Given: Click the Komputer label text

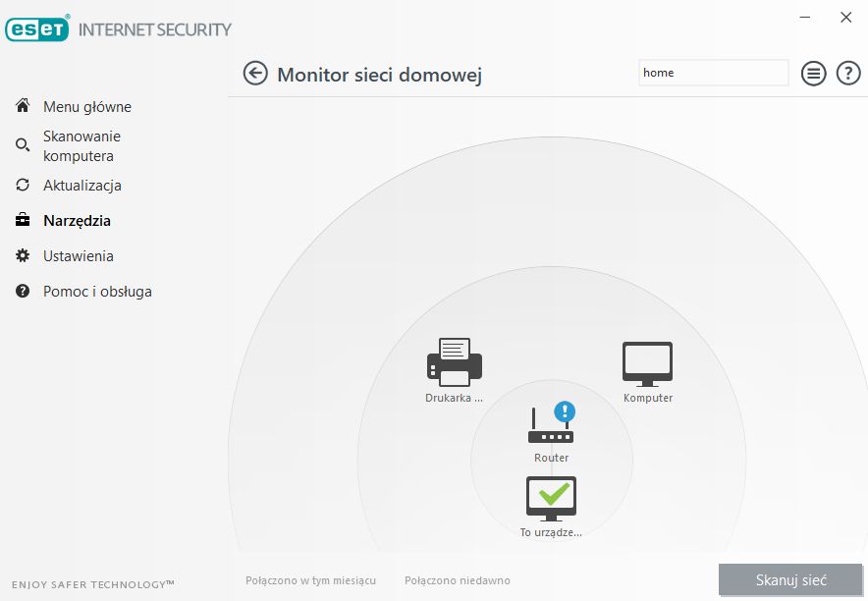Looking at the screenshot, I should click(x=648, y=398).
